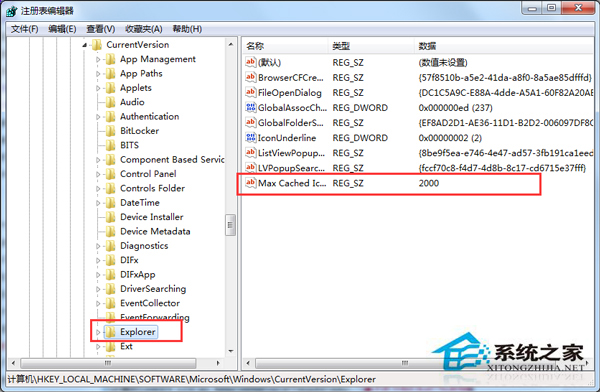Image resolution: width=600 pixels, height=392 pixels.
Task: Click the FileOpenDialog string value icon
Action: click(251, 92)
